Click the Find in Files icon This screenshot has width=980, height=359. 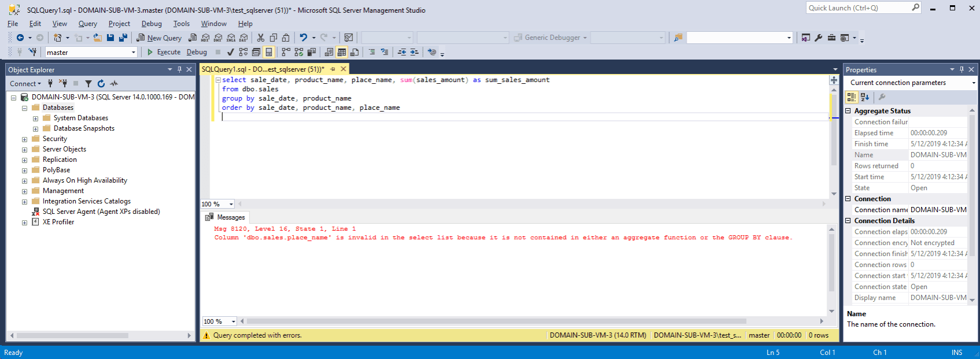point(678,38)
